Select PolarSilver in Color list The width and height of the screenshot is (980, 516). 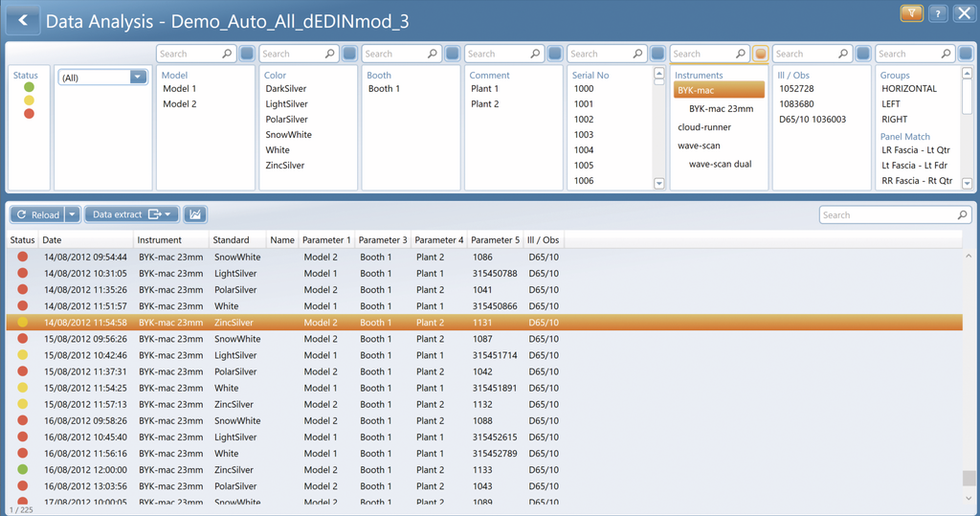coord(286,120)
